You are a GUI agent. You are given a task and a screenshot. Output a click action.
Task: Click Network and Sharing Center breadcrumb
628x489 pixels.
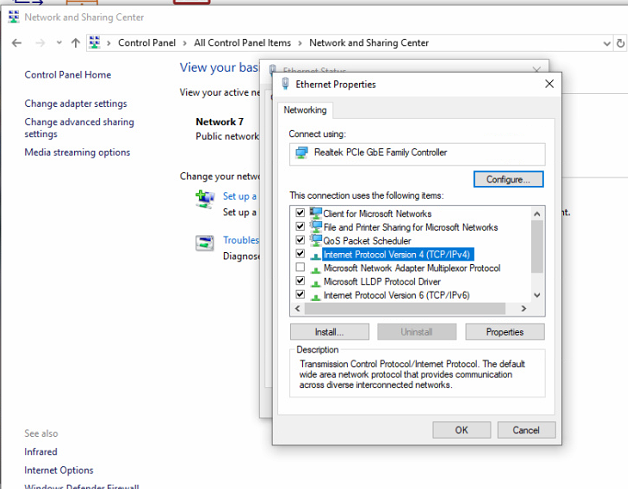(369, 43)
